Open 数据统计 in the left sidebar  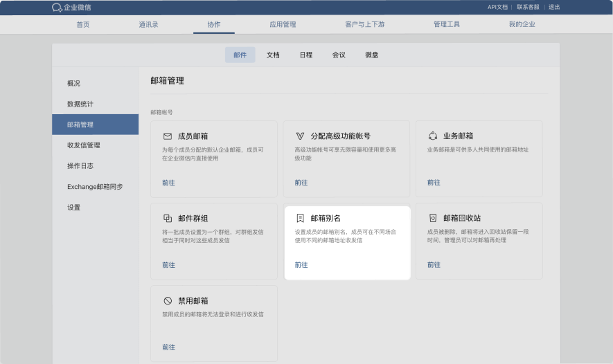pos(80,104)
